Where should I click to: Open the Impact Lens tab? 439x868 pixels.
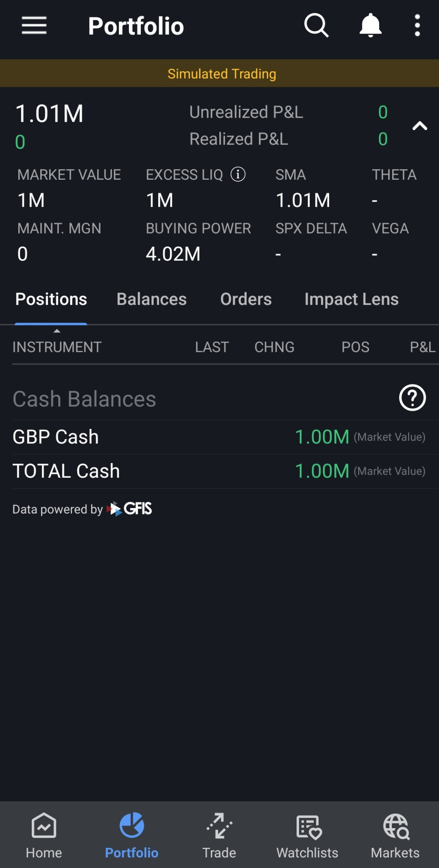351,299
